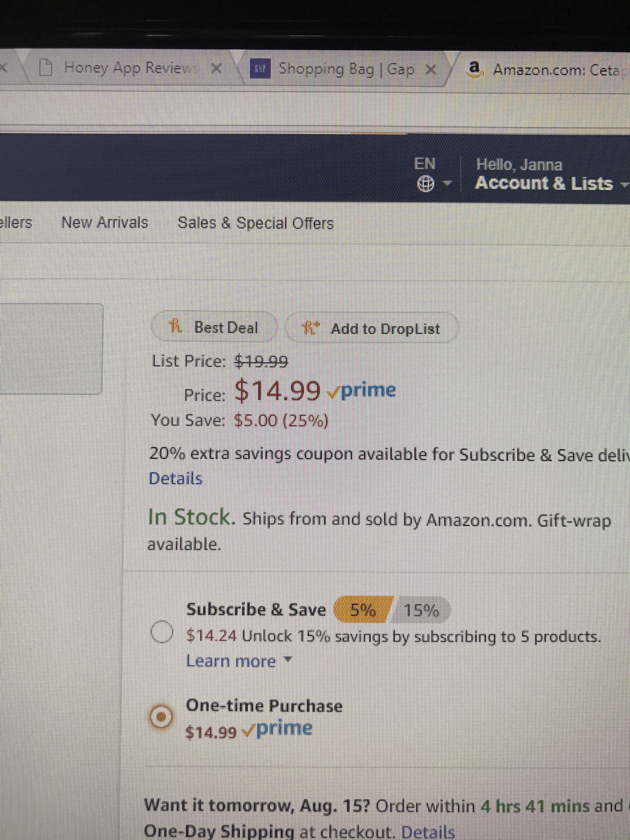Click the Details link under coupon text
This screenshot has height=840, width=630.
tap(175, 479)
